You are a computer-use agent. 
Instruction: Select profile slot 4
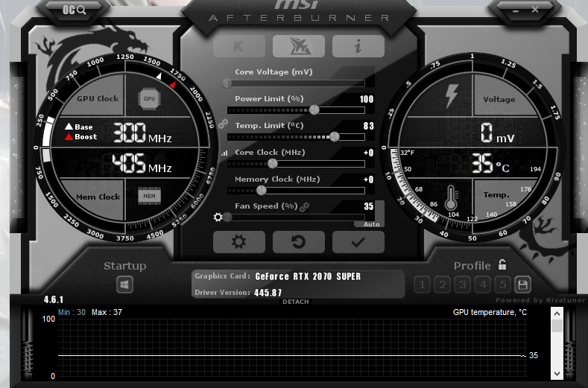click(x=483, y=285)
